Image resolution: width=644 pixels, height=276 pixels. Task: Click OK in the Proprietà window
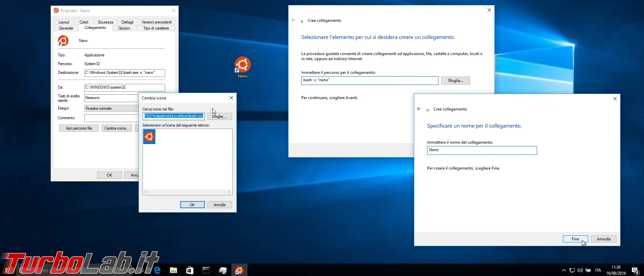(x=109, y=175)
